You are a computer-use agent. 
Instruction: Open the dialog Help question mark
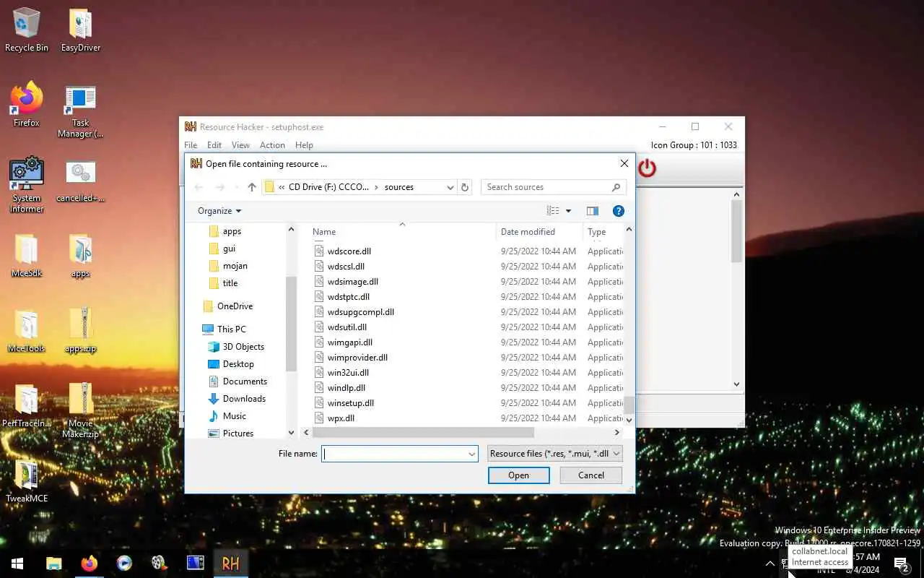(x=618, y=211)
